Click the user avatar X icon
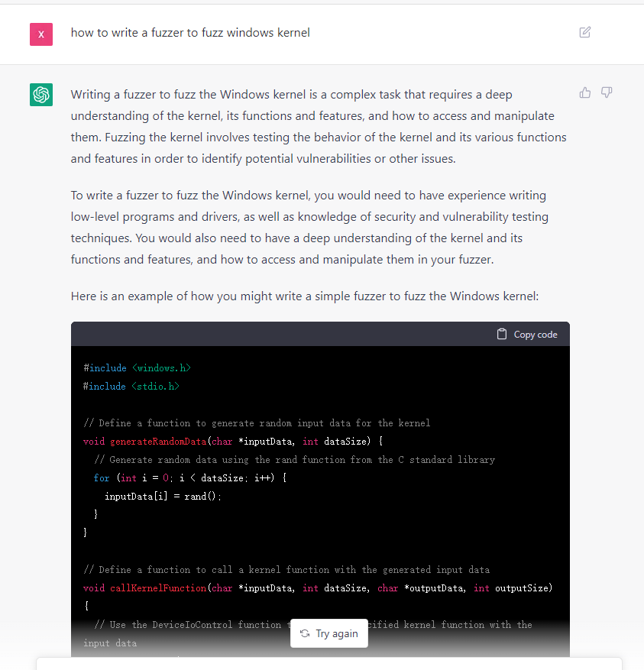 tap(41, 34)
